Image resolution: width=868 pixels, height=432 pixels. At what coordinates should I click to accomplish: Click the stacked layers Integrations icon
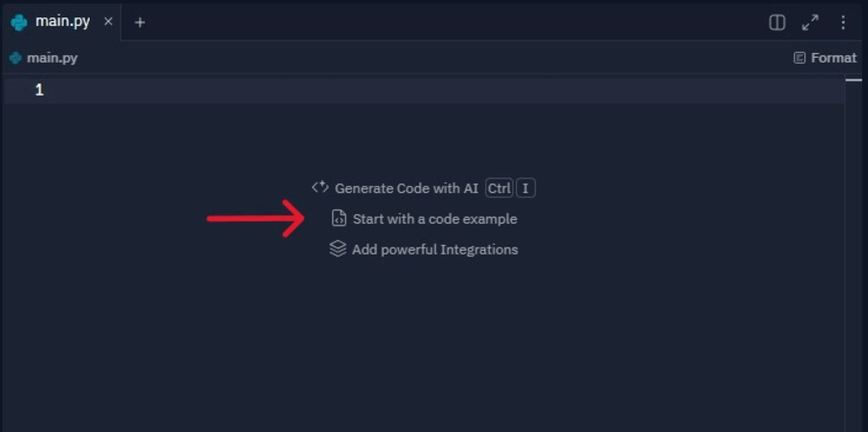[x=338, y=249]
